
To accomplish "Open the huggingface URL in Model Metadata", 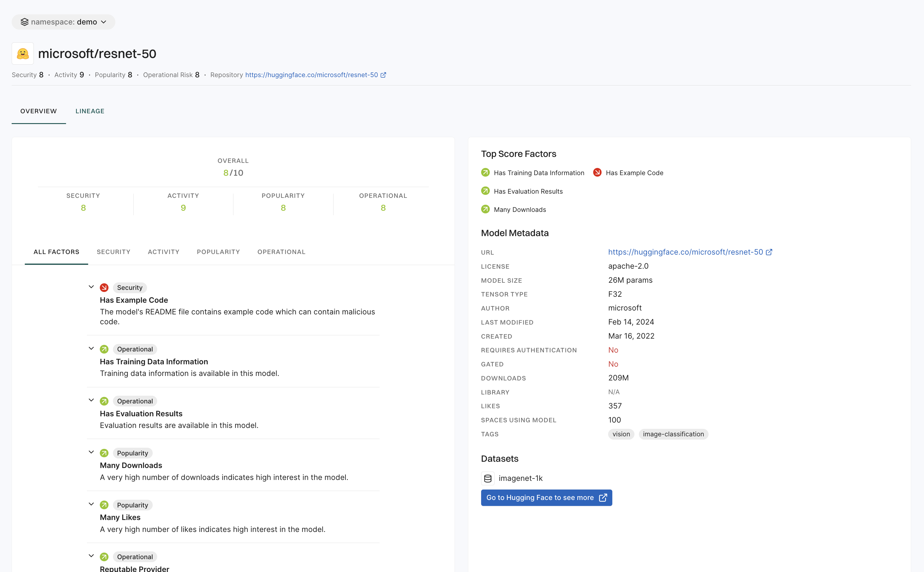I will pyautogui.click(x=685, y=252).
